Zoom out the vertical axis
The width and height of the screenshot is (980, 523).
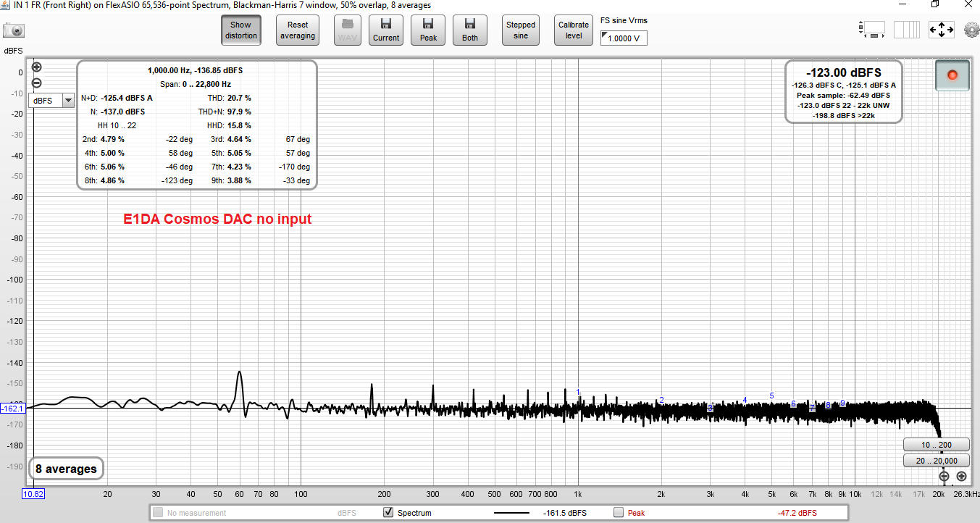36,83
